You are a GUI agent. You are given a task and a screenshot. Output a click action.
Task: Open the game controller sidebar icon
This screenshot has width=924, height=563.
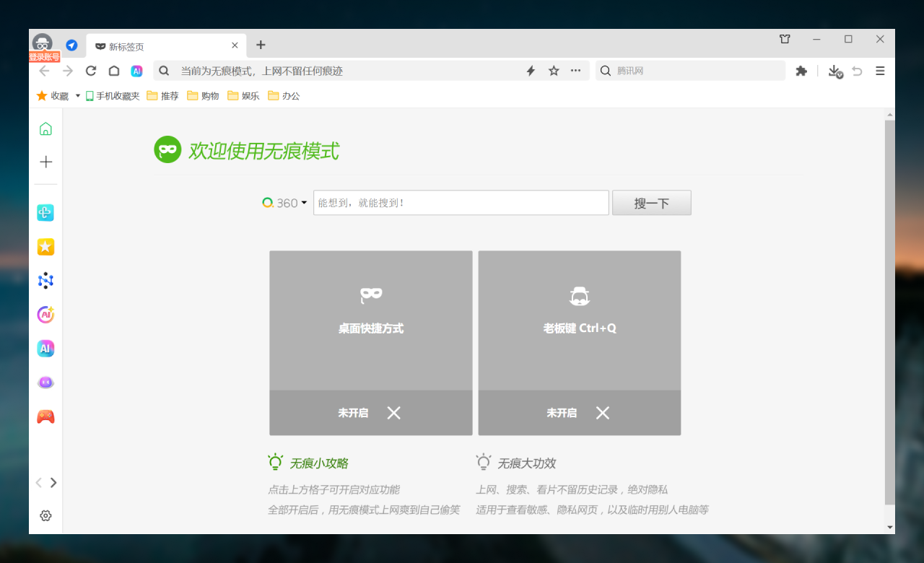[45, 416]
